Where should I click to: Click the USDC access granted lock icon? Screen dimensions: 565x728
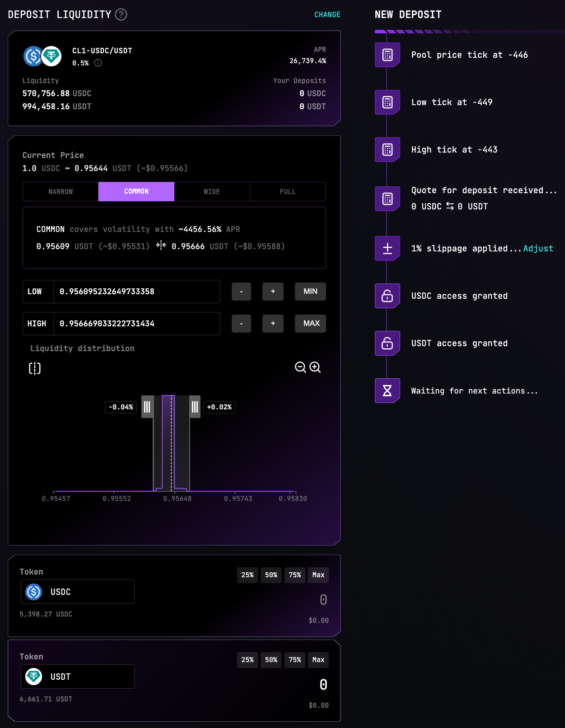click(x=387, y=296)
